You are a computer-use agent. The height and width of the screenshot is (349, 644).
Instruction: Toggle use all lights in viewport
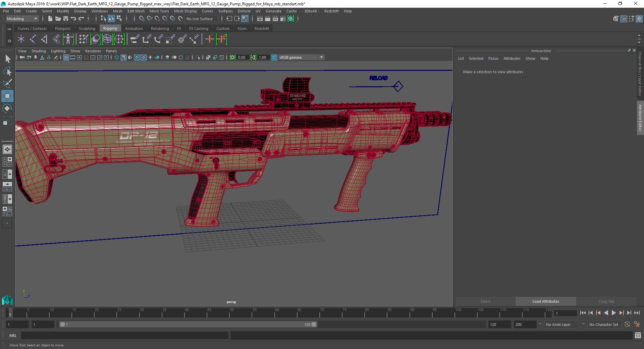pos(150,57)
